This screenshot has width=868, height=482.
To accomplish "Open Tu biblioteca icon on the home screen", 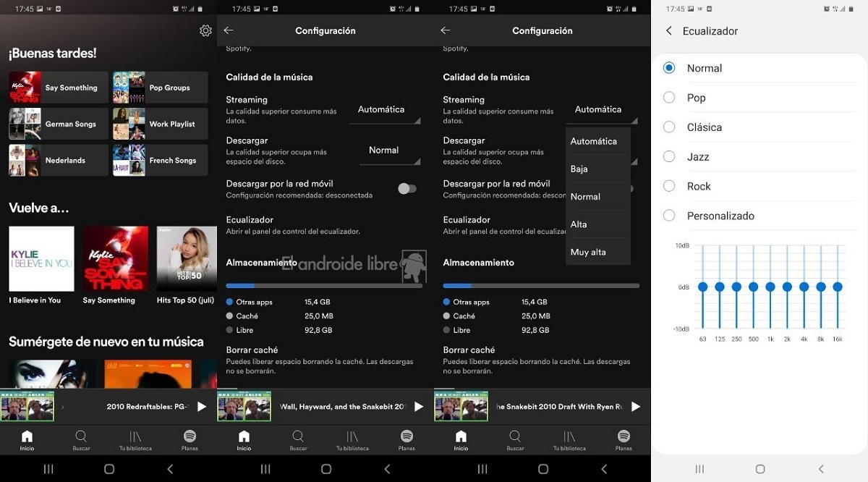I will pyautogui.click(x=135, y=440).
